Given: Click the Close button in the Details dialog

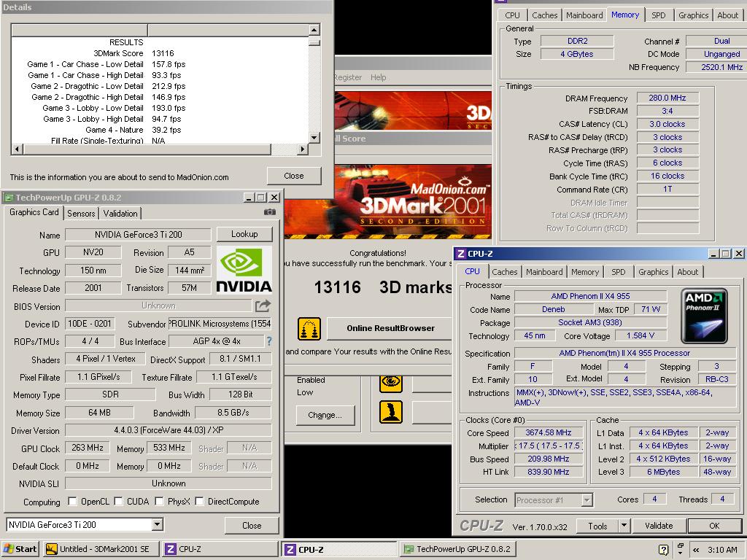Looking at the screenshot, I should (x=294, y=176).
